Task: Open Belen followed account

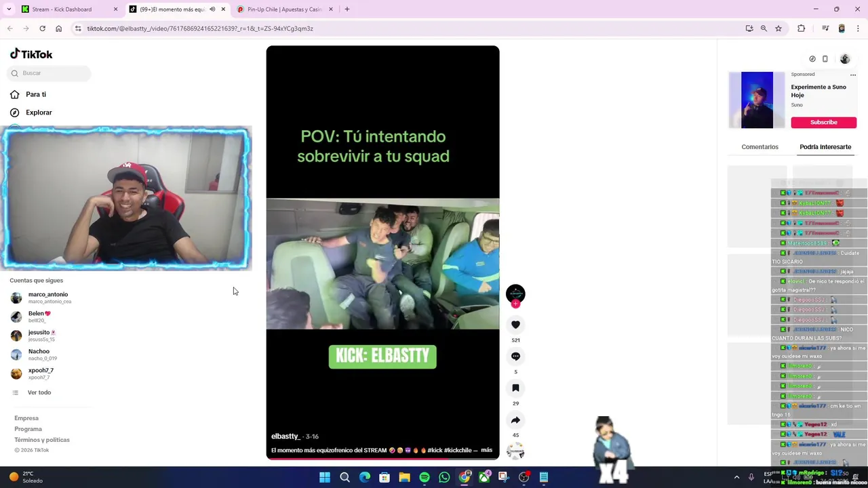Action: click(31, 317)
